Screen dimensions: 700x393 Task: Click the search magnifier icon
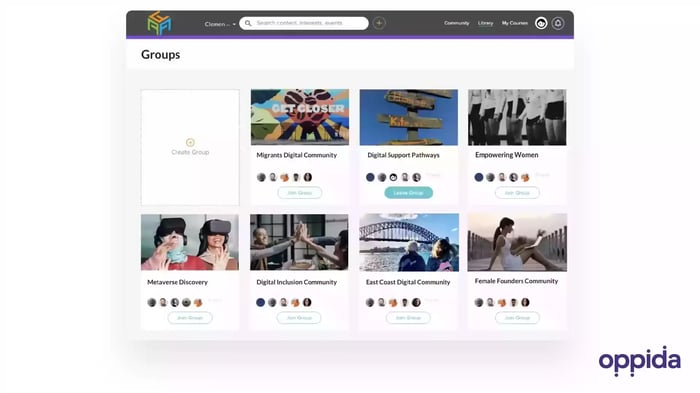248,23
